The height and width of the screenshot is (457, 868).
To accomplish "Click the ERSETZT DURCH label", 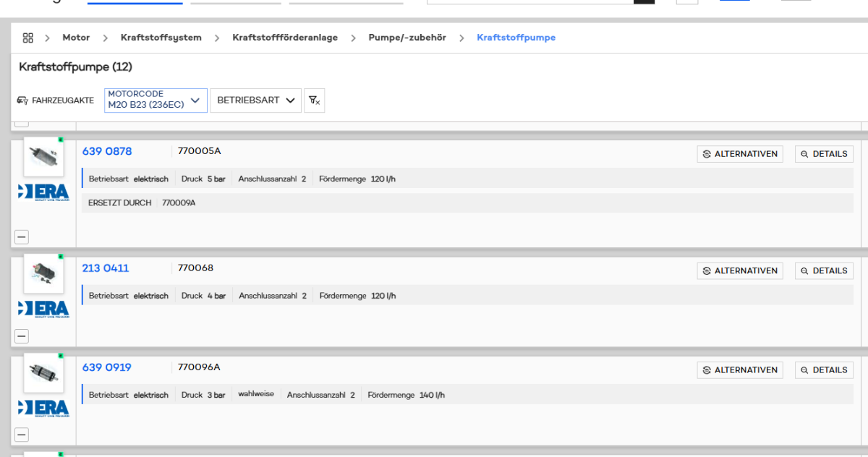I will pyautogui.click(x=120, y=203).
